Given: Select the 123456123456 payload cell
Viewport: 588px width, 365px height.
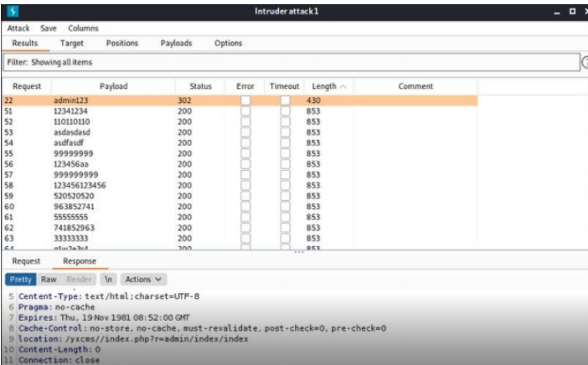Looking at the screenshot, I should click(80, 185).
